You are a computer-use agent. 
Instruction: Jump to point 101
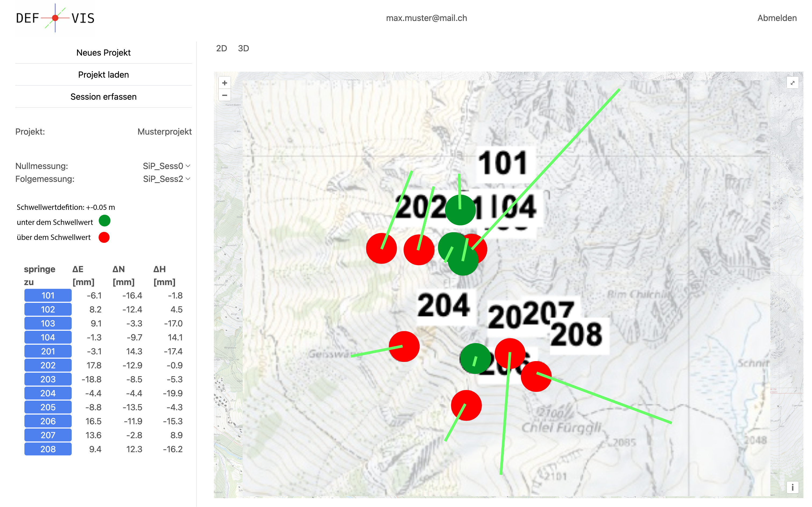click(48, 296)
